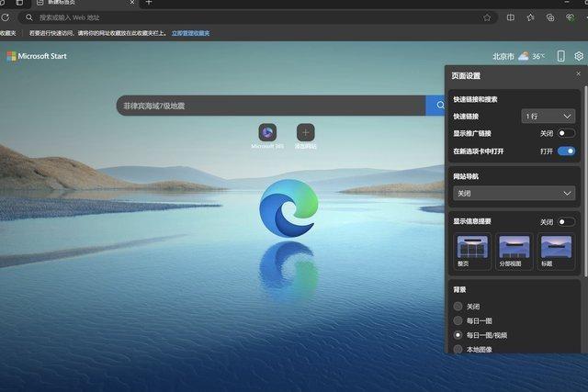
Task: Click the 36°C temperature reading
Action: pyautogui.click(x=538, y=56)
